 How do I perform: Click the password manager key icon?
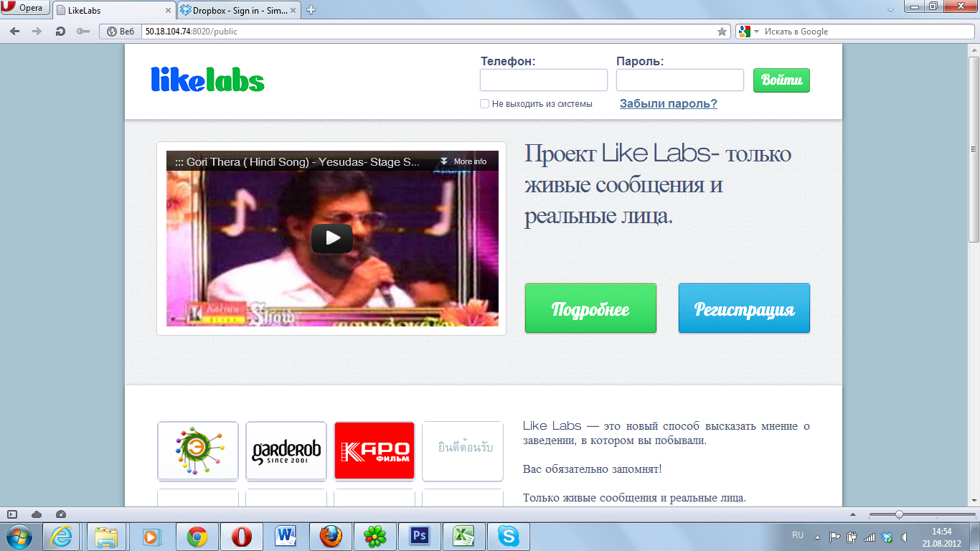click(x=83, y=32)
